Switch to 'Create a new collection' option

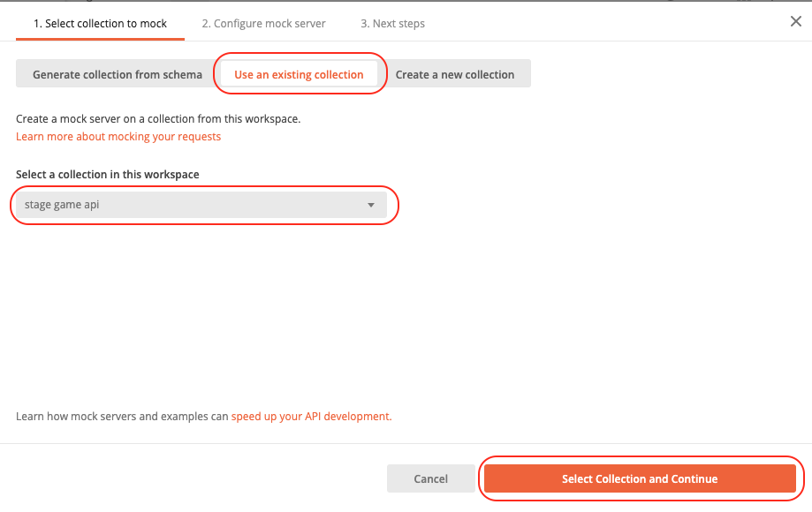pyautogui.click(x=455, y=74)
